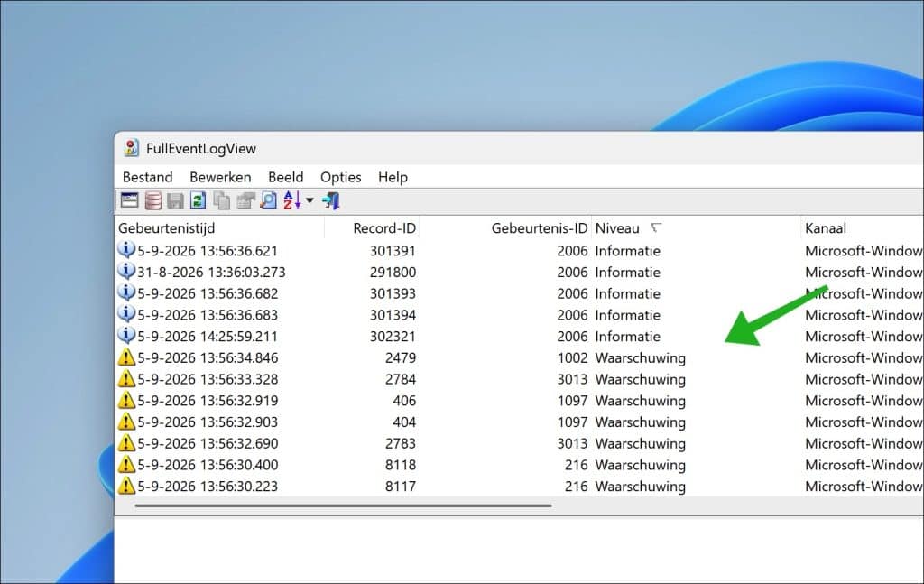Open the sort dropdown arrow in toolbar
The height and width of the screenshot is (584, 924).
(310, 201)
